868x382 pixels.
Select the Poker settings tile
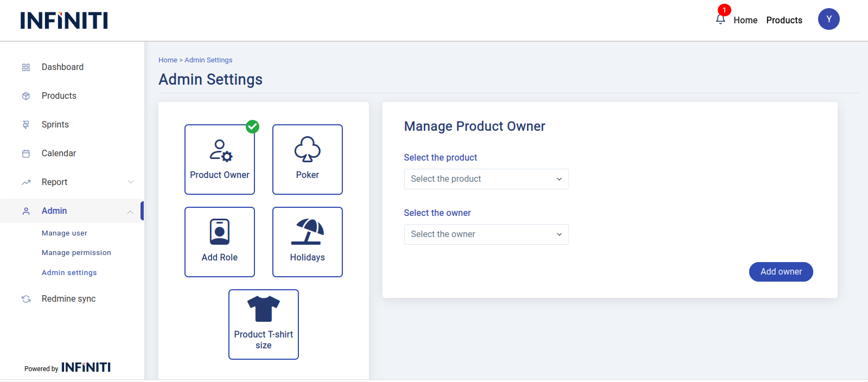307,160
